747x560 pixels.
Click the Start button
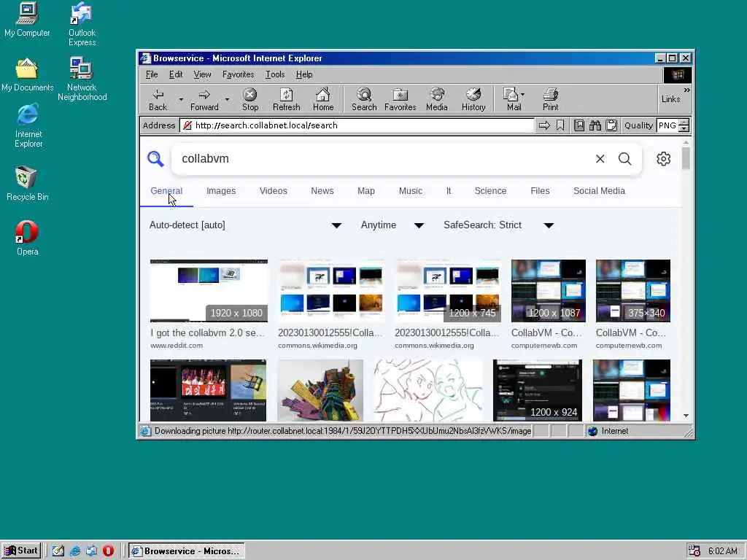pyautogui.click(x=21, y=551)
